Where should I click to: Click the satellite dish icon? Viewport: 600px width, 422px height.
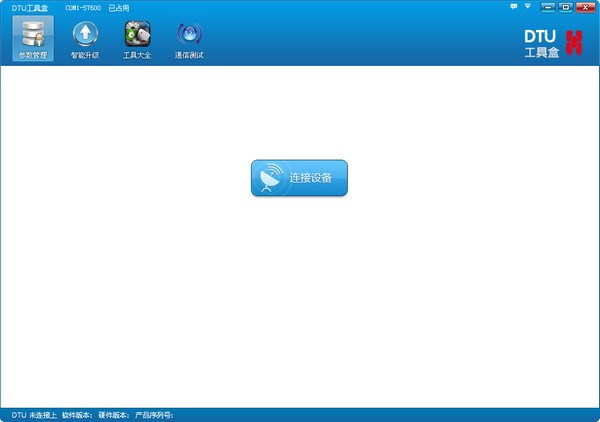(x=270, y=178)
